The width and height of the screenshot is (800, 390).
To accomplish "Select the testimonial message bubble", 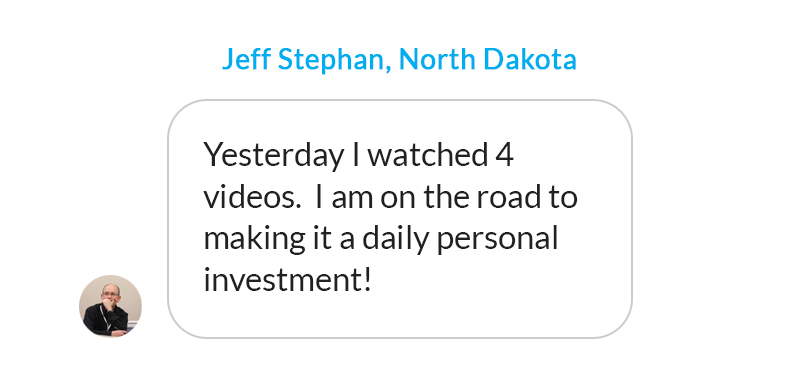I will coord(400,219).
